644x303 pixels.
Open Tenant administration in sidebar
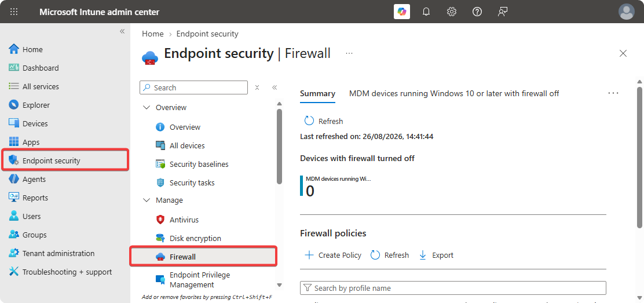point(58,253)
